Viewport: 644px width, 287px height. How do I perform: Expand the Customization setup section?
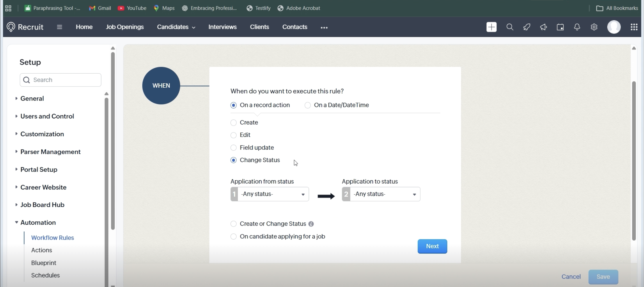click(42, 134)
